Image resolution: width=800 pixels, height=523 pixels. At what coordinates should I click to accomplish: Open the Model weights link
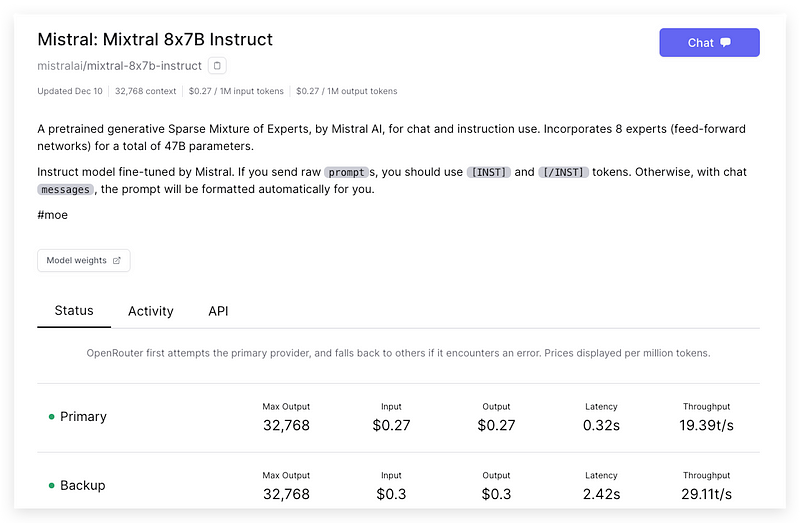coord(84,260)
